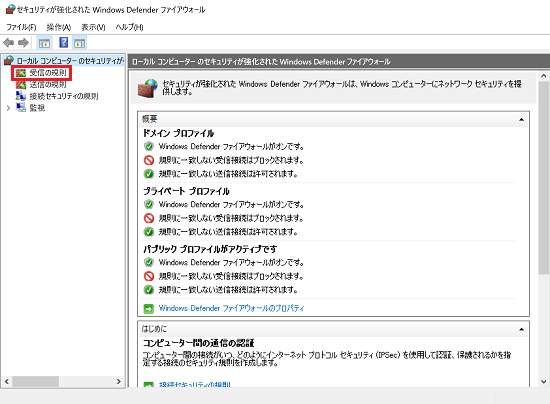Click the main pane vertical scrollbar thumb
550x404 pixels.
(544, 178)
